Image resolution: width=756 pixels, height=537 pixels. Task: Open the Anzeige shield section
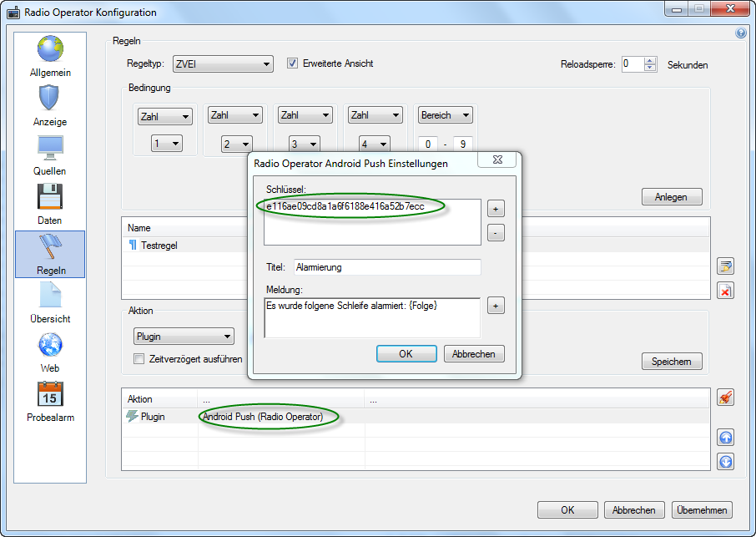point(50,106)
